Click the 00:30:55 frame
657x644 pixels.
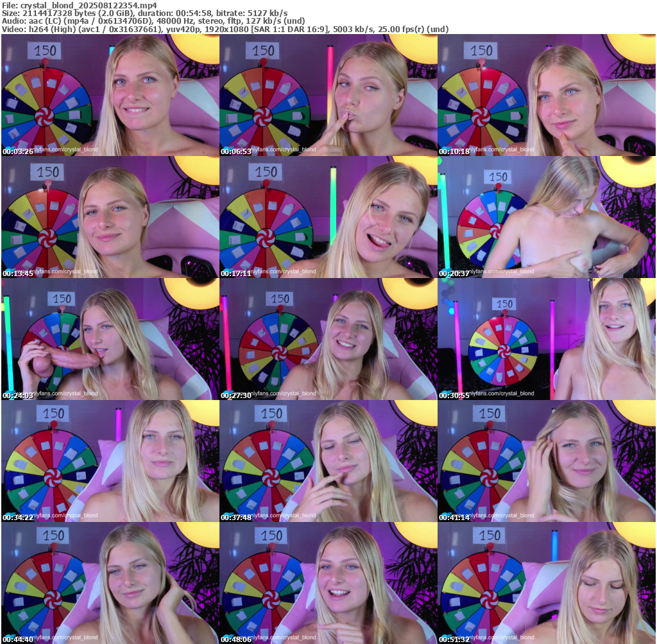point(547,339)
